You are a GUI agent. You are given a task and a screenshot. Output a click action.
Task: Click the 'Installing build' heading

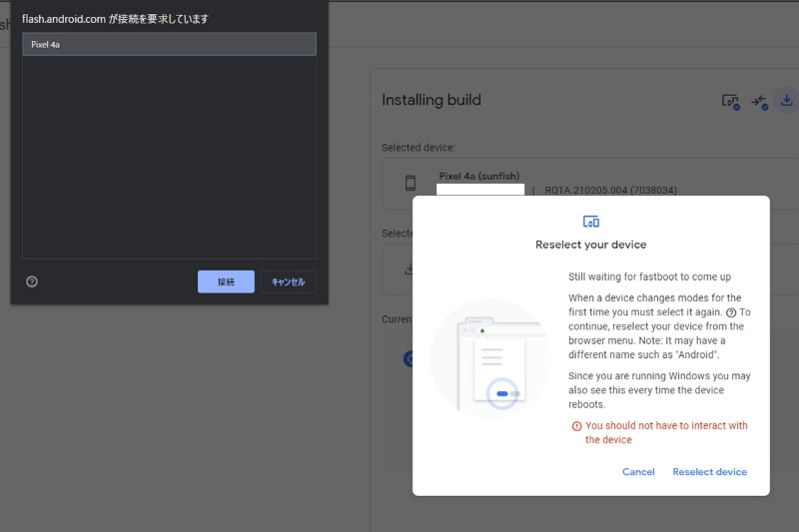[431, 100]
